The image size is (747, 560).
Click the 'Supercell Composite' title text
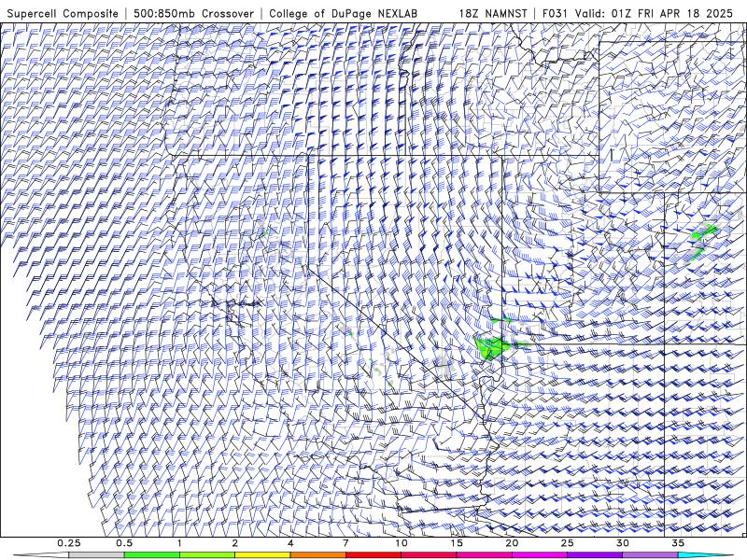(x=63, y=13)
